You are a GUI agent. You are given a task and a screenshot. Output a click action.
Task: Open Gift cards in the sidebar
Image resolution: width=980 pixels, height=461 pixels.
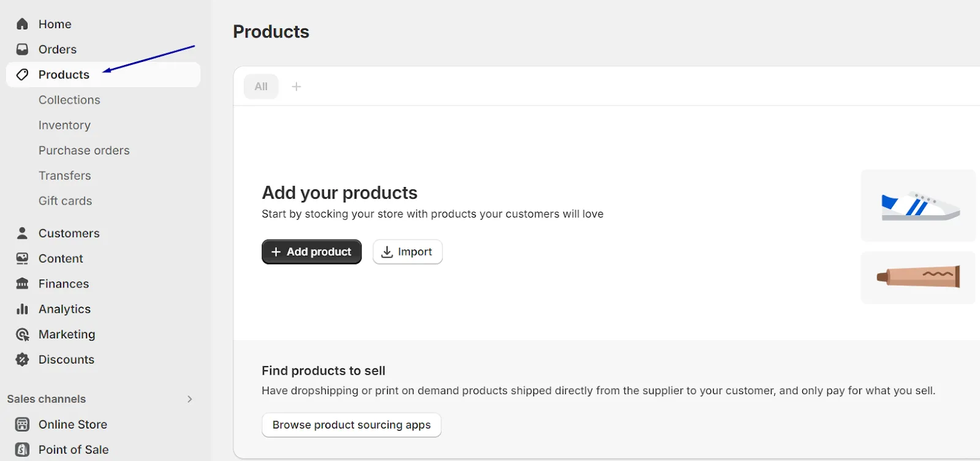coord(65,200)
